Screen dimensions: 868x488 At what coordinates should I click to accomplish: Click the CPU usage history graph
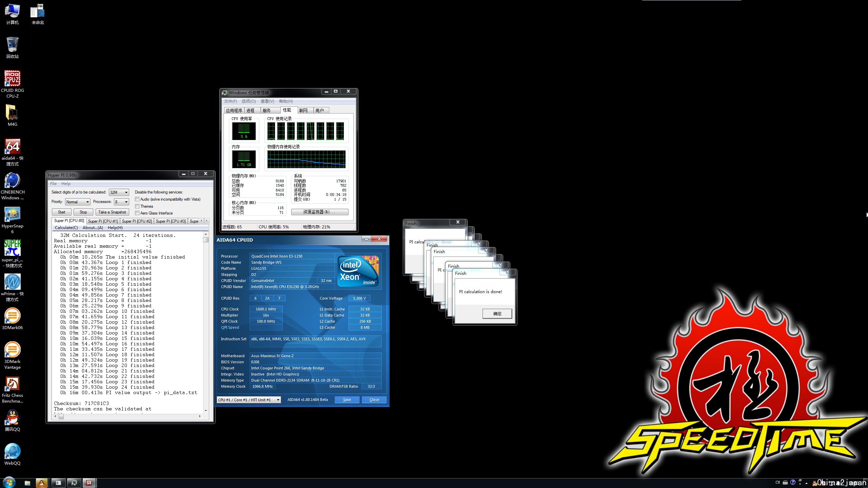click(x=306, y=131)
